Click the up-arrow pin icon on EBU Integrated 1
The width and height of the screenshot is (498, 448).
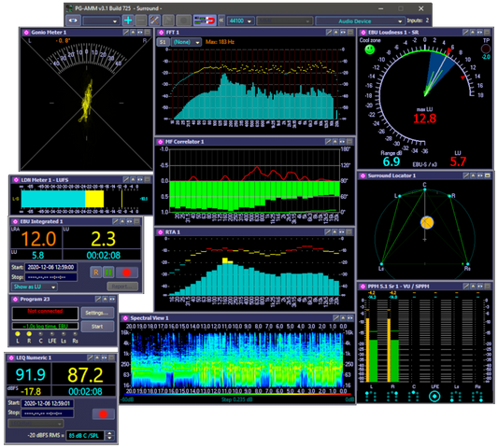click(122, 221)
